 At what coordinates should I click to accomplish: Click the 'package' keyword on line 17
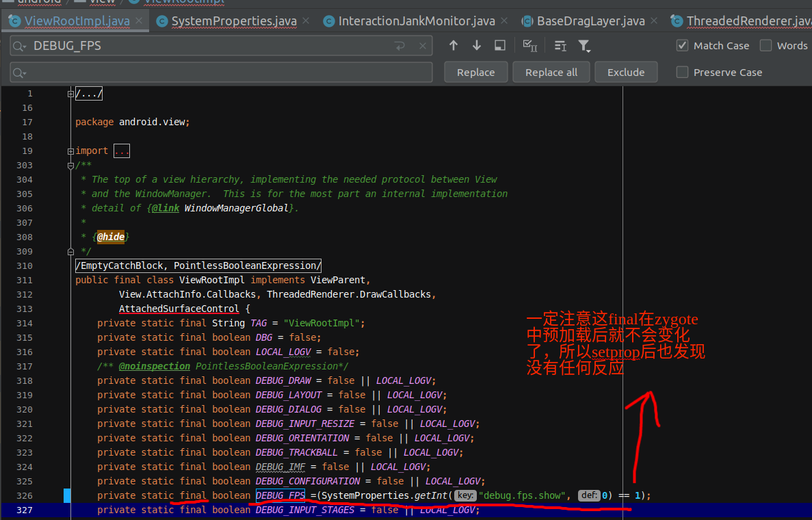94,122
